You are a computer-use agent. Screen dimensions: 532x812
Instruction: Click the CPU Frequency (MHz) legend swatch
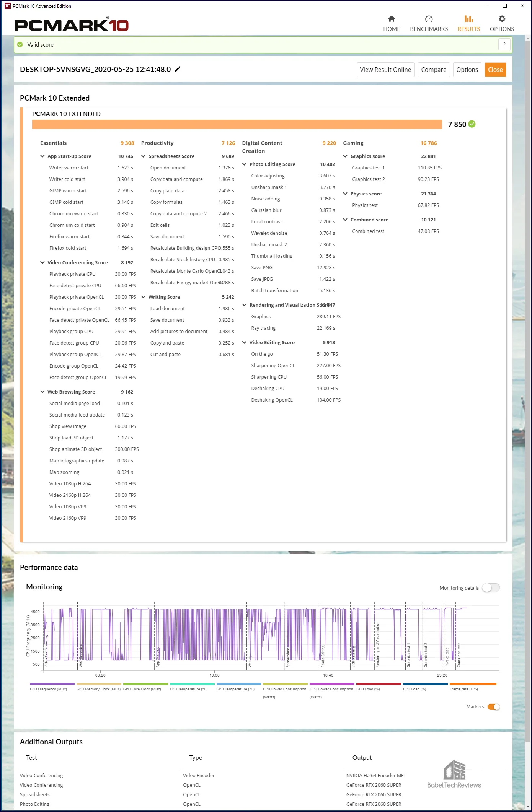[52, 684]
